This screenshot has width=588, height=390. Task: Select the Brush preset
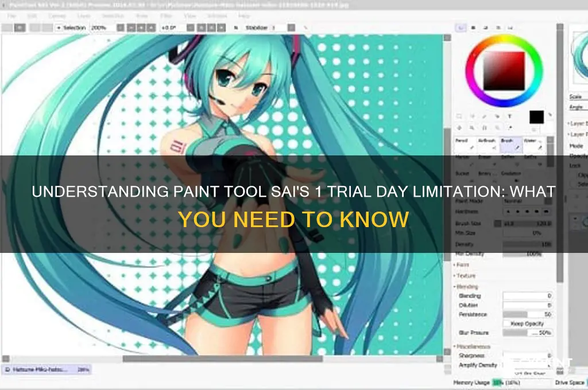(x=510, y=145)
